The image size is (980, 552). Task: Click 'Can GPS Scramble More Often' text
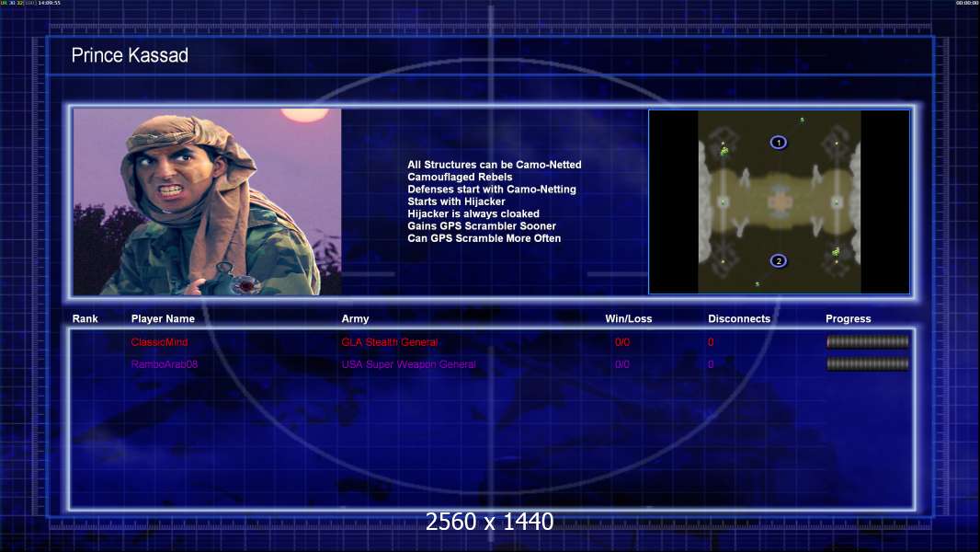click(x=484, y=238)
